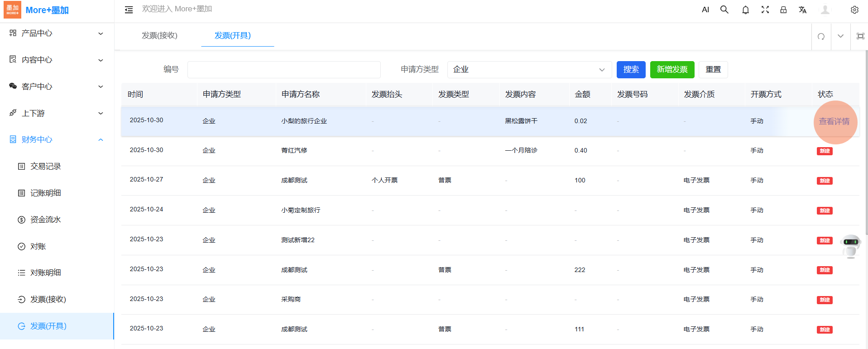Click the green 新增发票 button
868x349 pixels.
click(x=672, y=70)
